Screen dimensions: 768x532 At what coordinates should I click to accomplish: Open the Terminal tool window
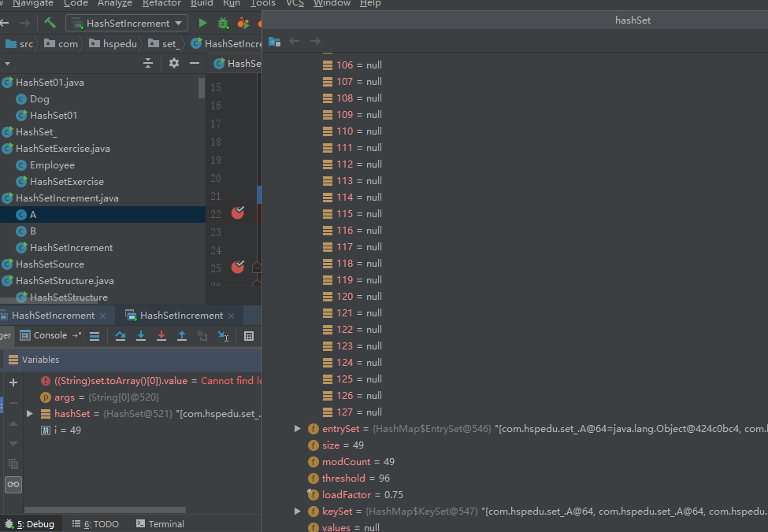(160, 523)
